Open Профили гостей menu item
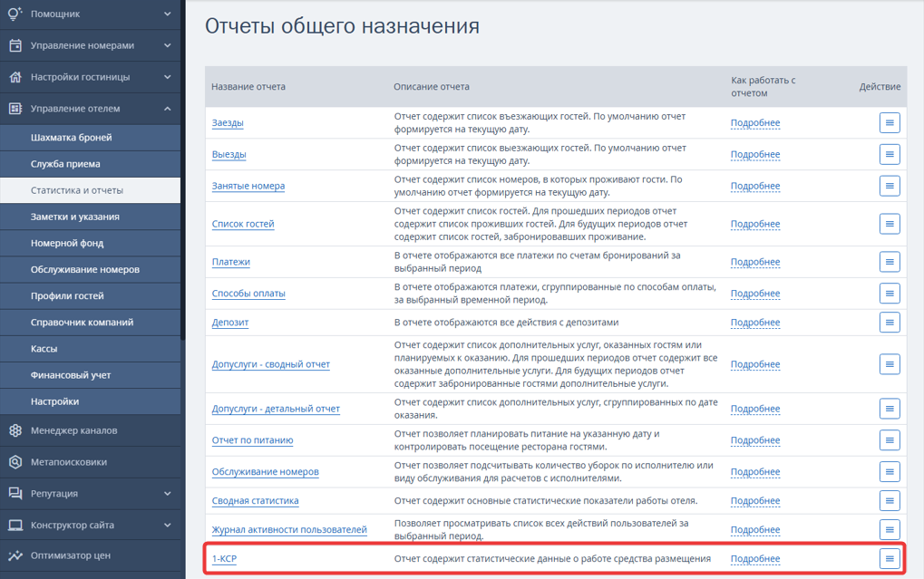The width and height of the screenshot is (924, 579). tap(90, 295)
